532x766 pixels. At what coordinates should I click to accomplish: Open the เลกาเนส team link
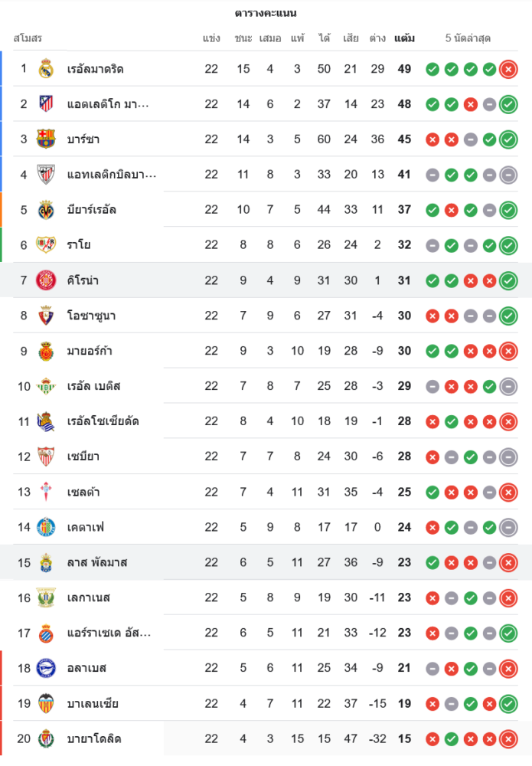[89, 597]
